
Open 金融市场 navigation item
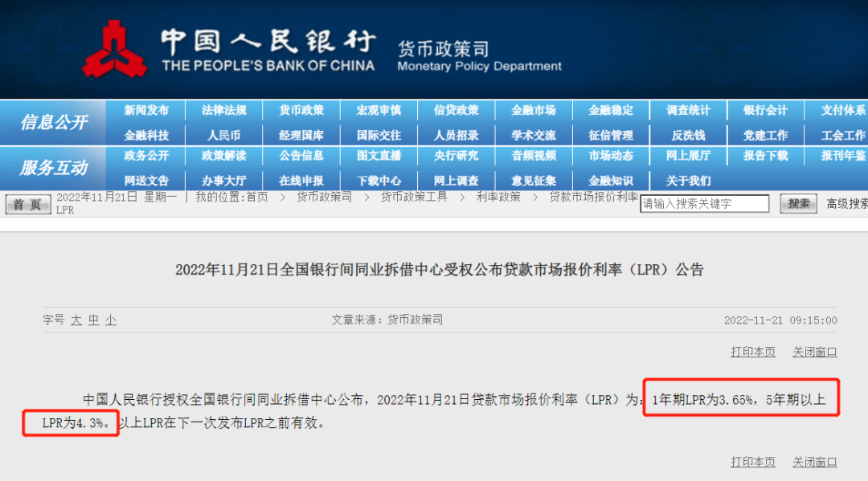pyautogui.click(x=534, y=111)
